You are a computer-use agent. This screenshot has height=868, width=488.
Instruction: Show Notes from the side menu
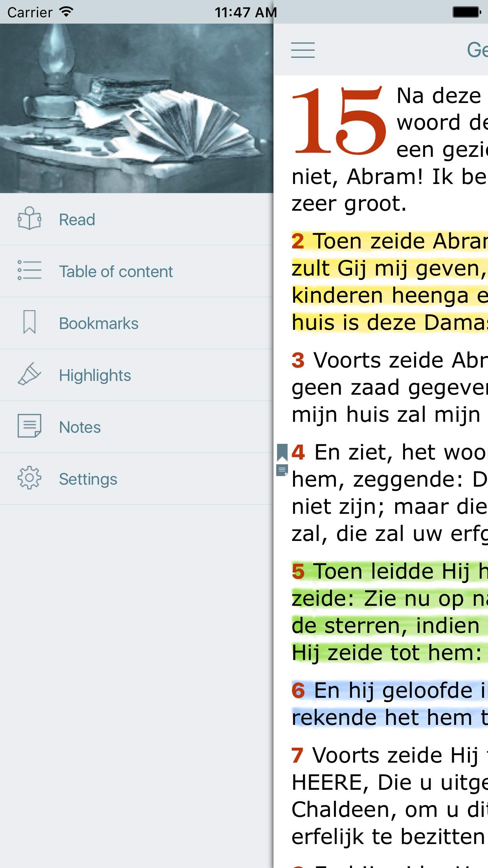(80, 427)
